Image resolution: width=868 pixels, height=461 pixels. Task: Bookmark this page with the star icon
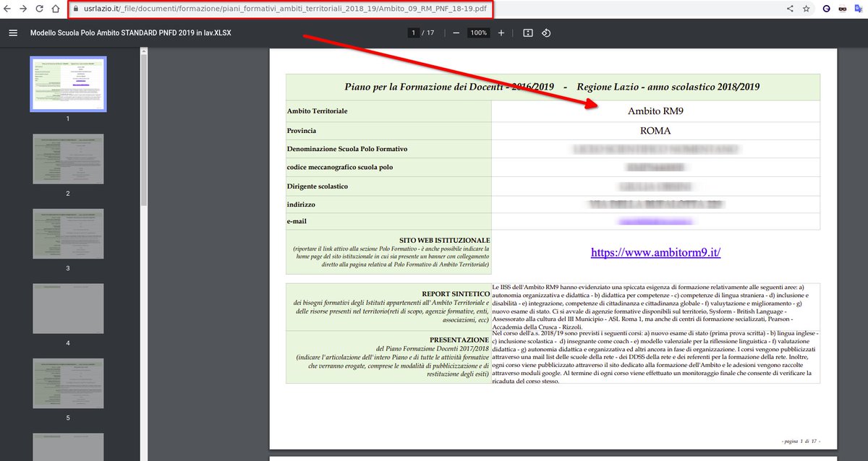click(x=806, y=9)
